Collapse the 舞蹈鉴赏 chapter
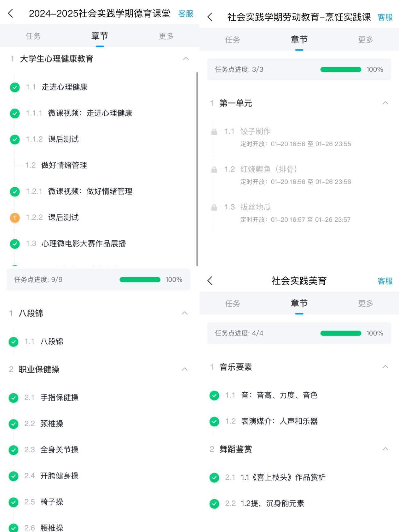 coord(385,449)
